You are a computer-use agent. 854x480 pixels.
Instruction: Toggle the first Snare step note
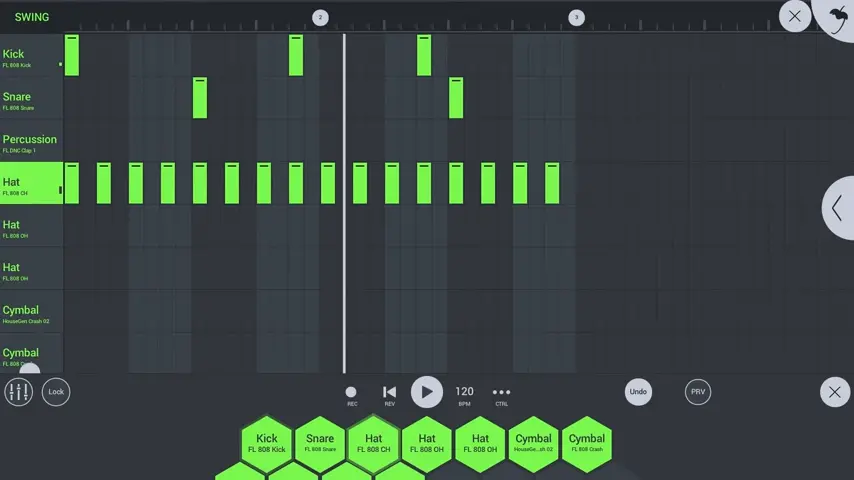pos(200,98)
